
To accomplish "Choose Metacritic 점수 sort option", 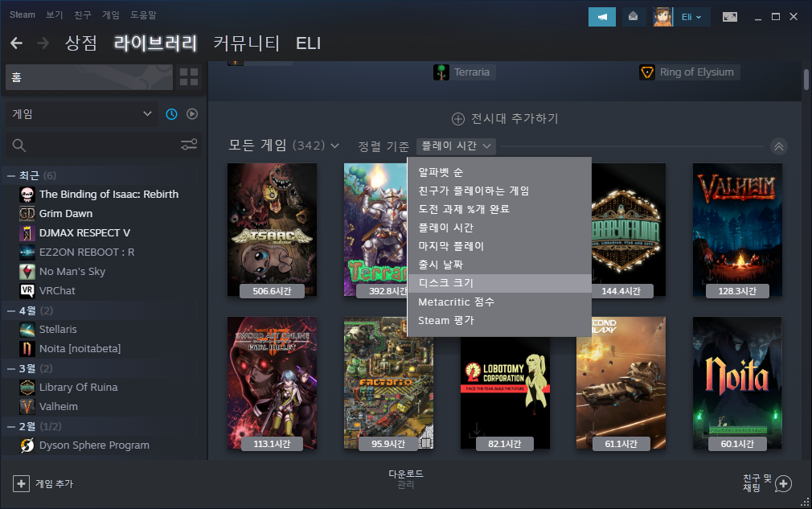I will click(499, 302).
